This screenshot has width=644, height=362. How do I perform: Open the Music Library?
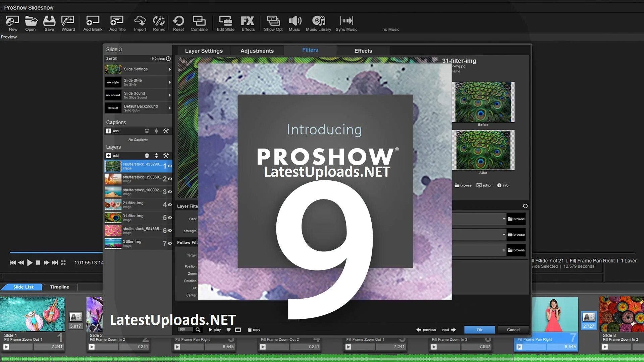[x=318, y=23]
